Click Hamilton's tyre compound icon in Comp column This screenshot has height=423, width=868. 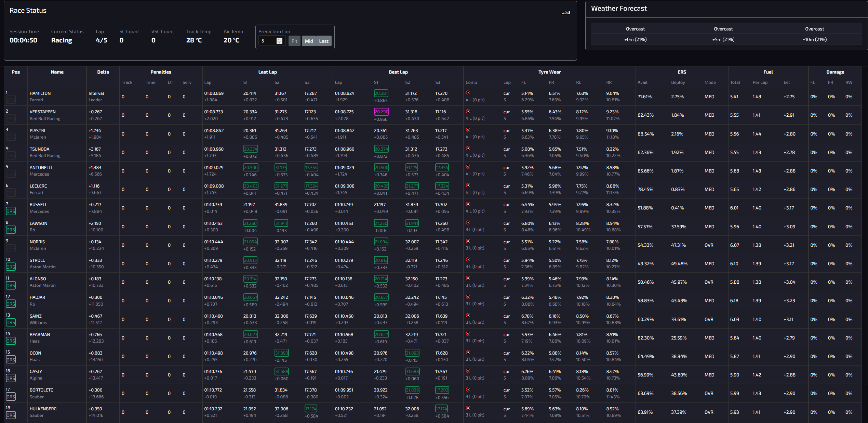468,93
